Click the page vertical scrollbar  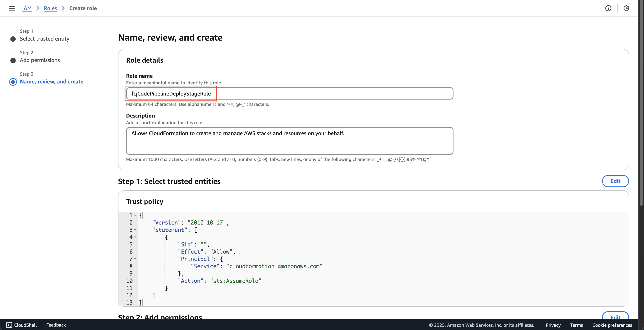641,103
